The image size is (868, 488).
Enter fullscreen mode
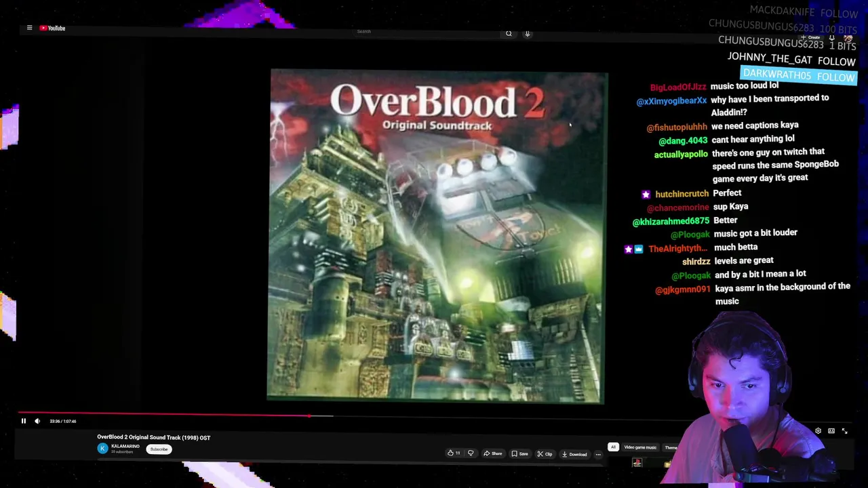(844, 431)
